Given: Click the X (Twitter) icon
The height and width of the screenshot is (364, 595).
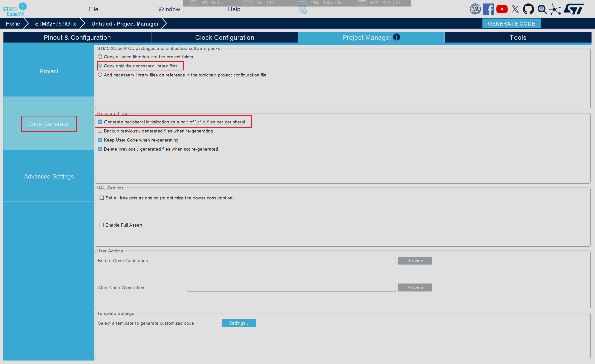Looking at the screenshot, I should [515, 9].
